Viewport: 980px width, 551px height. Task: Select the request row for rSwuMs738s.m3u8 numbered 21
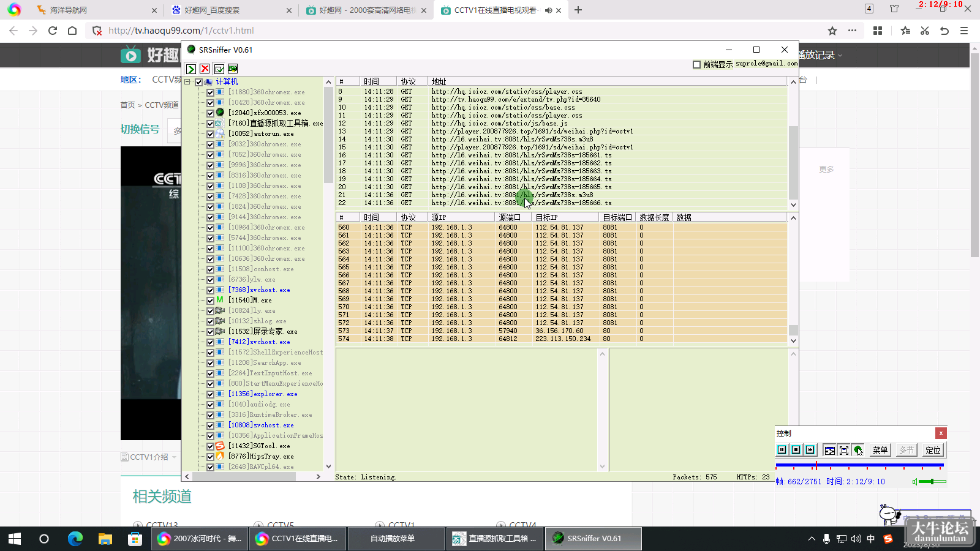(x=561, y=195)
